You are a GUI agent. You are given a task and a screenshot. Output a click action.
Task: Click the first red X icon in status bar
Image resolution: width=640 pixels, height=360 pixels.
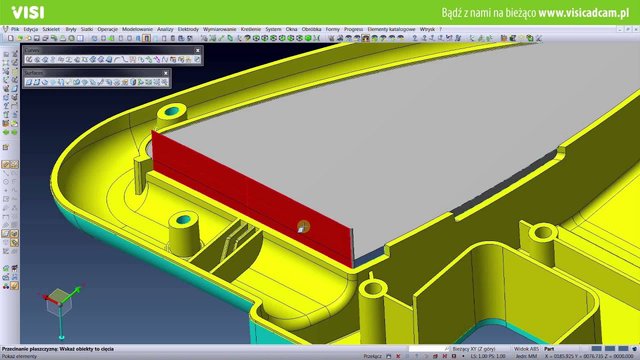tap(398, 356)
